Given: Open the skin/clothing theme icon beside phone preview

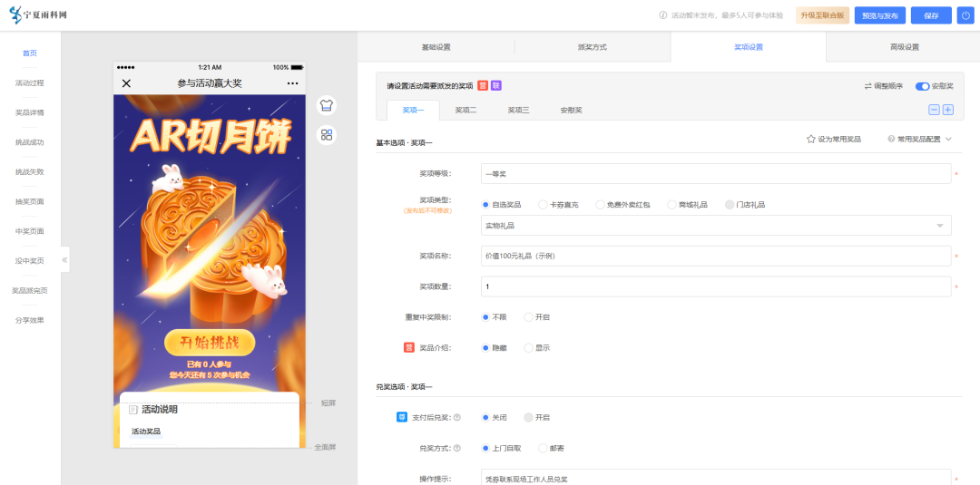Looking at the screenshot, I should pyautogui.click(x=327, y=105).
